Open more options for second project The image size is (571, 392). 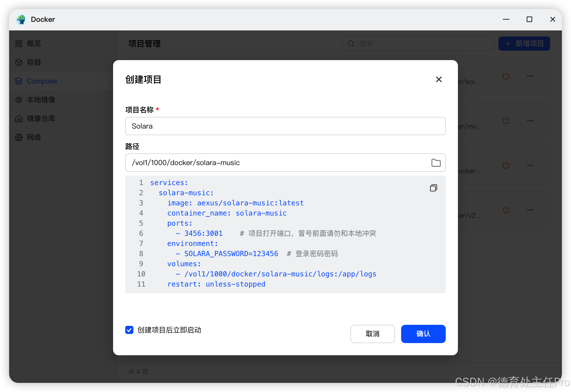click(x=530, y=121)
